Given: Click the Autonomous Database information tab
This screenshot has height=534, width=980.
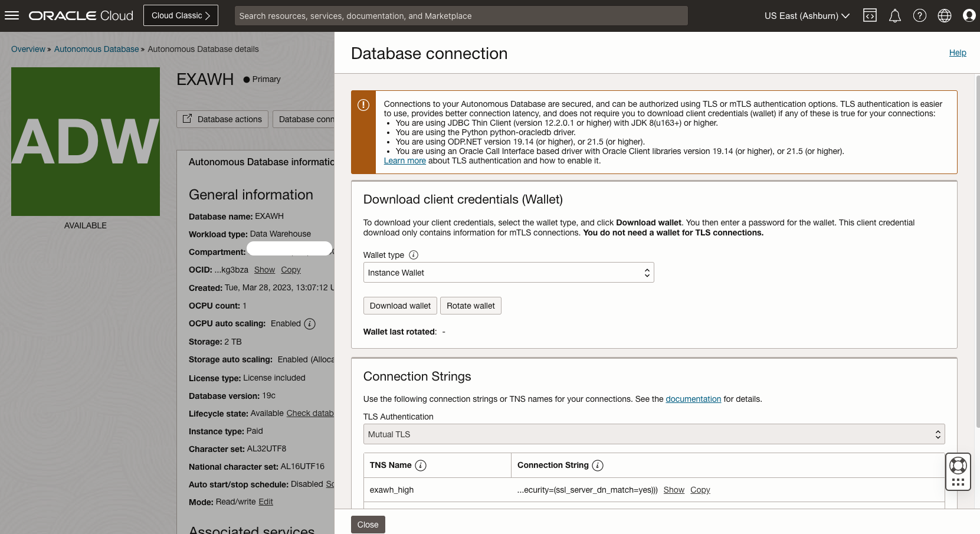Looking at the screenshot, I should [261, 162].
